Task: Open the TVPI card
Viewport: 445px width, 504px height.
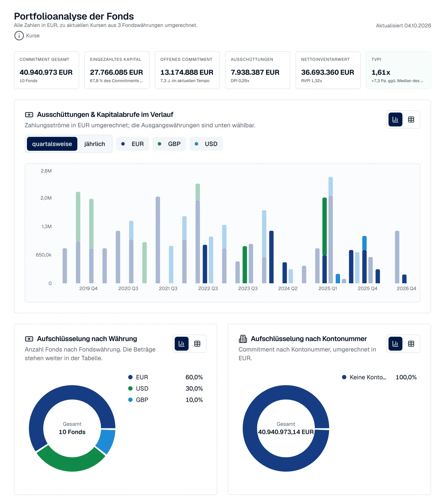Action: [x=398, y=70]
